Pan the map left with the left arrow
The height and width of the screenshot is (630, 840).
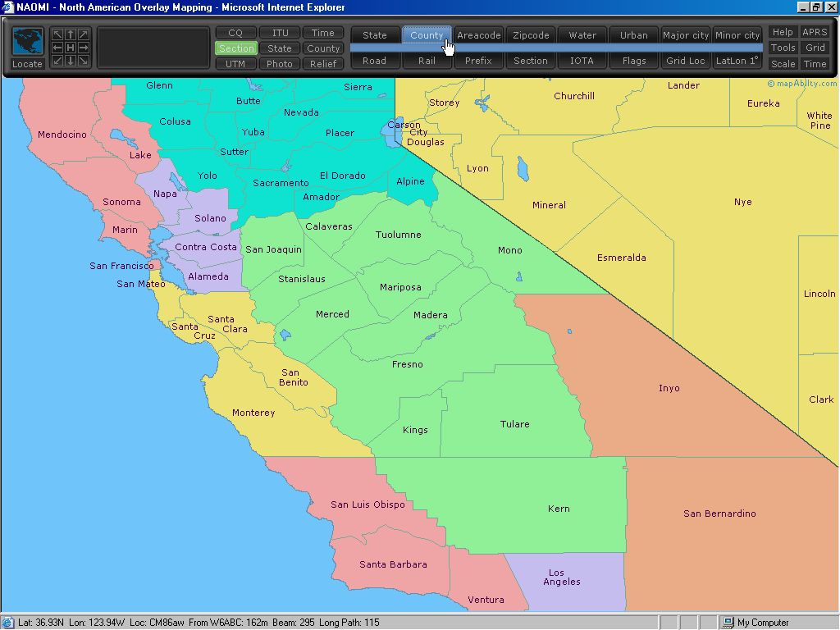click(x=57, y=48)
